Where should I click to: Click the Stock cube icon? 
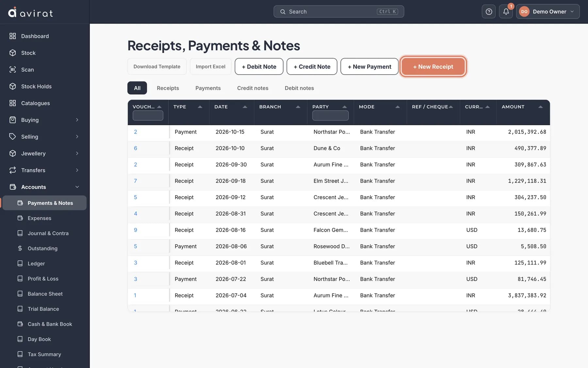[x=13, y=53]
